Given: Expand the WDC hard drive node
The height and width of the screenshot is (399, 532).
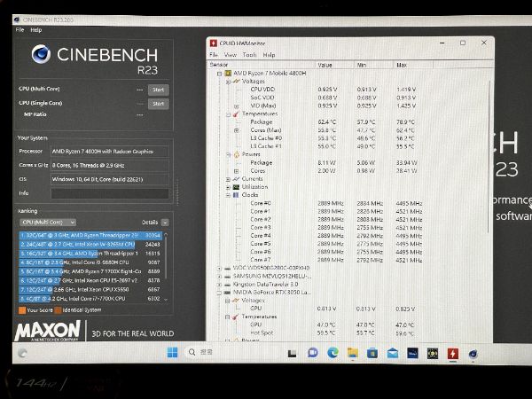Looking at the screenshot, I should click(219, 268).
